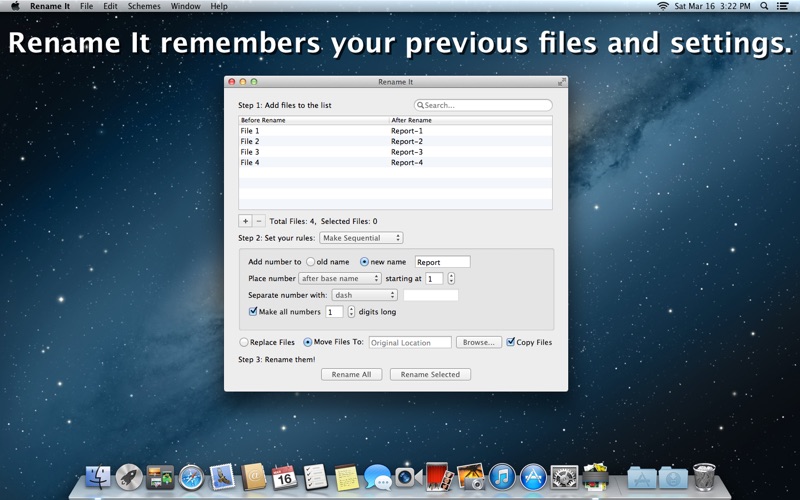Image resolution: width=800 pixels, height=500 pixels.
Task: Open the Apple menu
Action: pyautogui.click(x=15, y=6)
